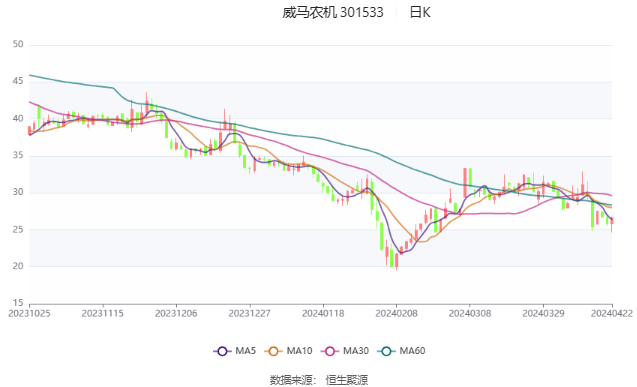Viewport: 637px width, 387px height.
Task: Select the 20231025 x-axis date label
Action: point(29,313)
